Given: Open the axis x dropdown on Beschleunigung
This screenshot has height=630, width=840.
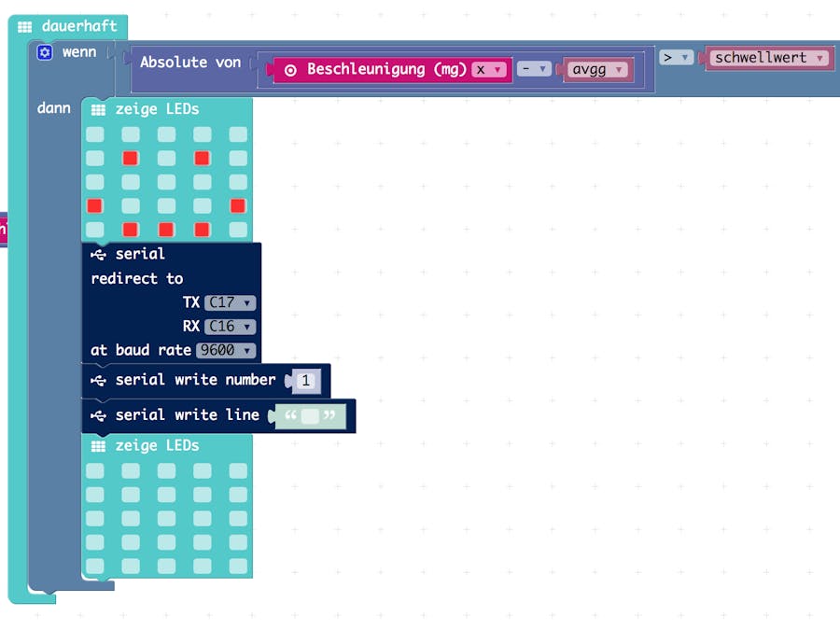Looking at the screenshot, I should tap(488, 70).
